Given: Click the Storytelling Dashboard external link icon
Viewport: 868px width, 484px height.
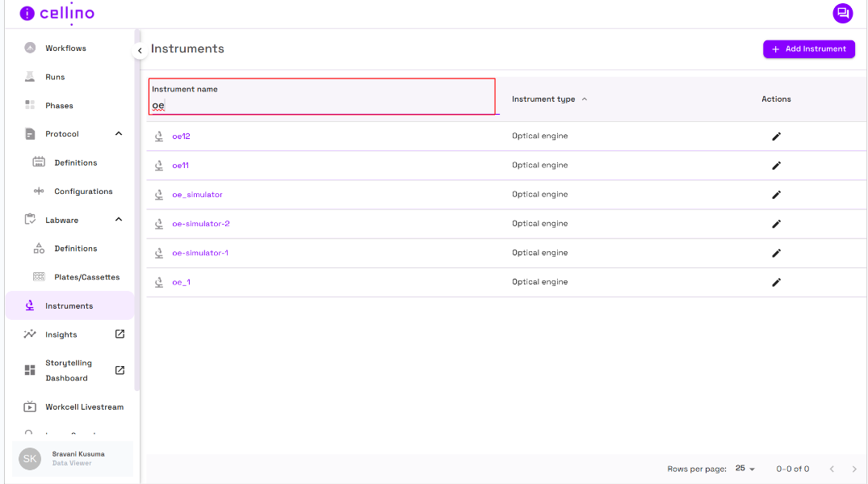Looking at the screenshot, I should coord(120,370).
